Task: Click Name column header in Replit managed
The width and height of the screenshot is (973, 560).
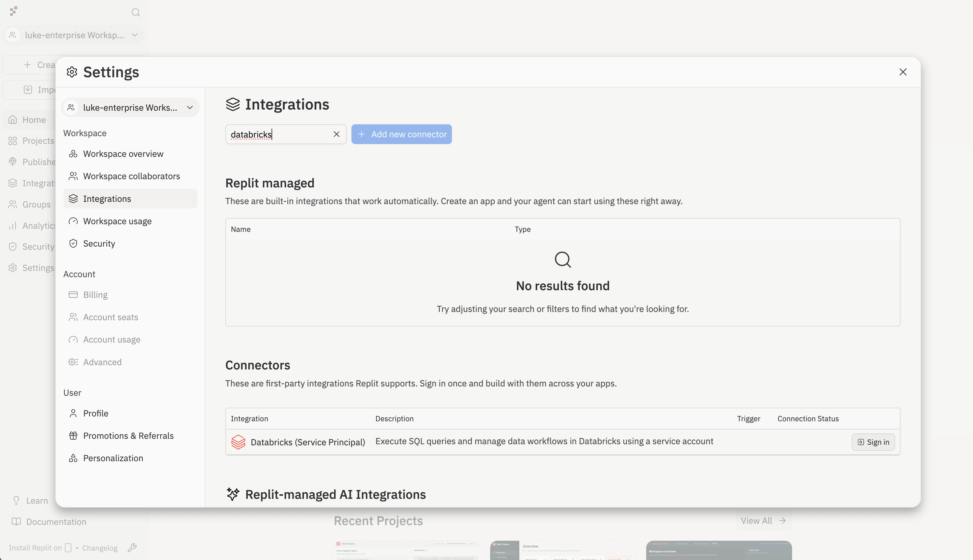Action: click(241, 229)
